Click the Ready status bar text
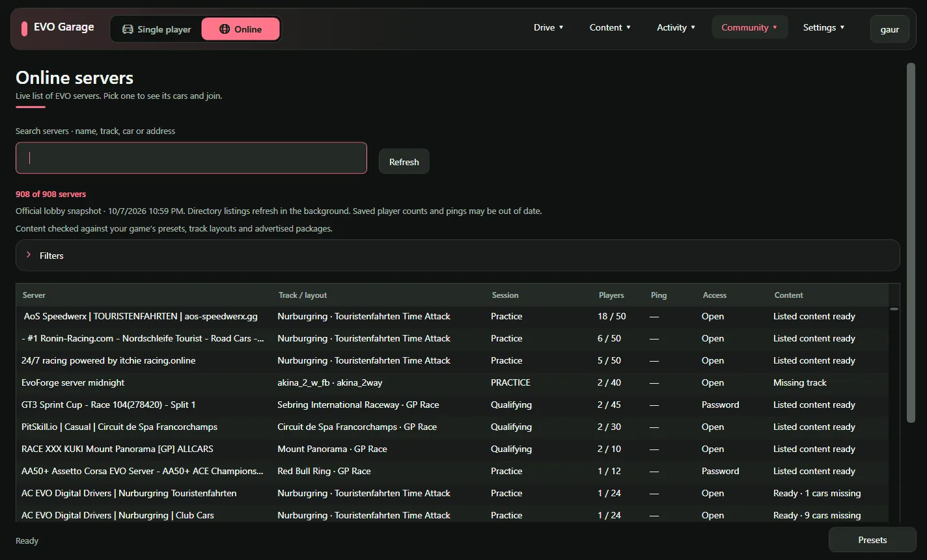927x560 pixels. (27, 541)
